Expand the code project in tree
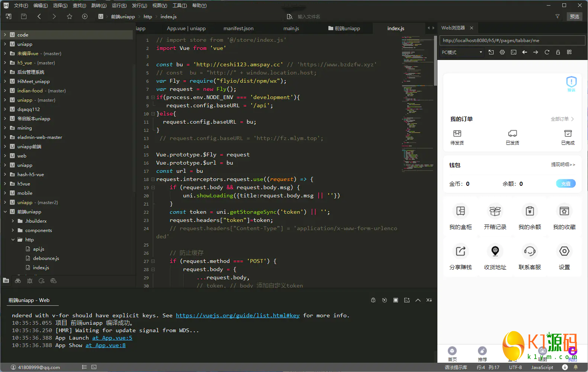 coord(5,35)
